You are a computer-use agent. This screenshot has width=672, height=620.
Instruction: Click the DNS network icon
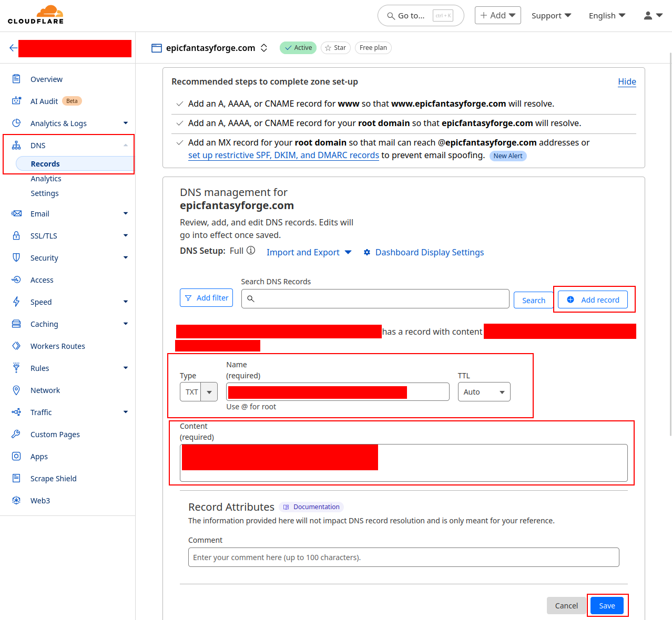click(16, 145)
